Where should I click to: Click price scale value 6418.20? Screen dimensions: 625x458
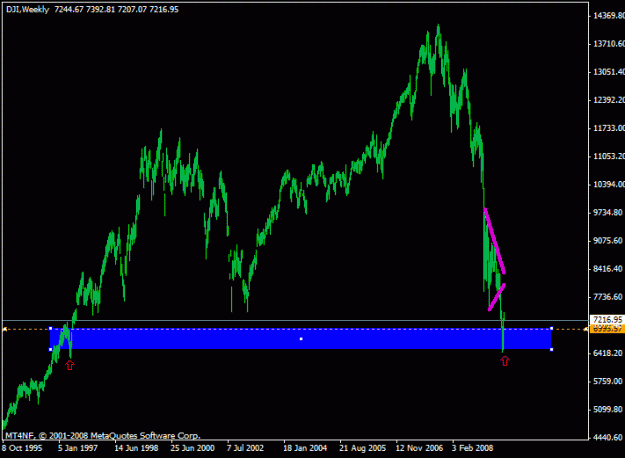tap(608, 353)
